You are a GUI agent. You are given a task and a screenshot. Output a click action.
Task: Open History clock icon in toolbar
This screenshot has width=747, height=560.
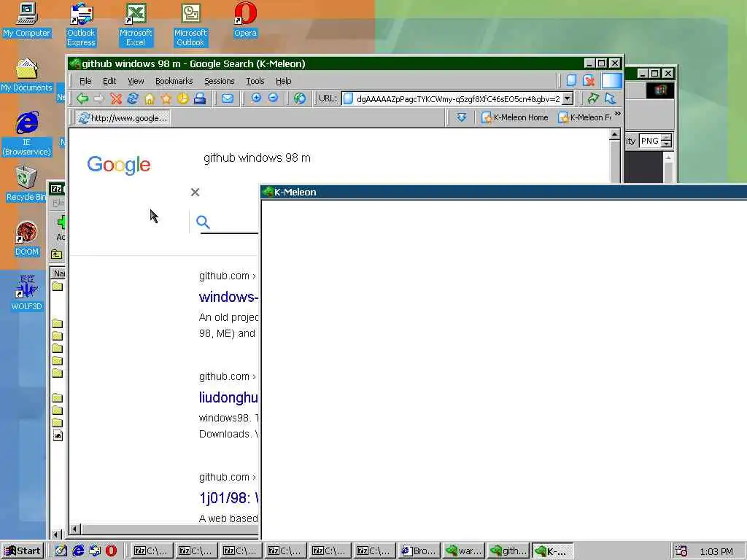point(183,98)
